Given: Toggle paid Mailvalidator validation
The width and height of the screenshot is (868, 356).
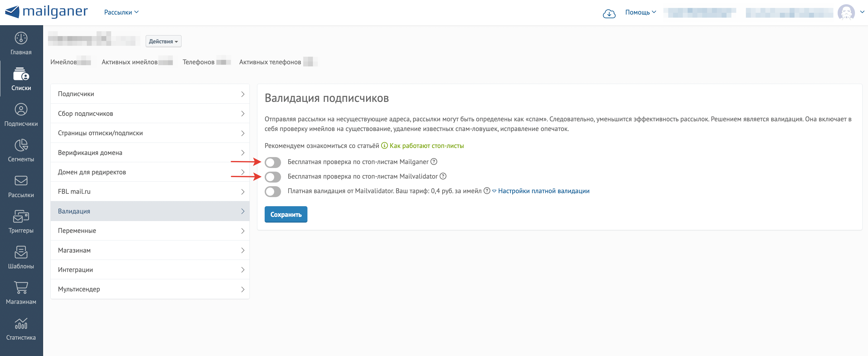Looking at the screenshot, I should [x=273, y=191].
